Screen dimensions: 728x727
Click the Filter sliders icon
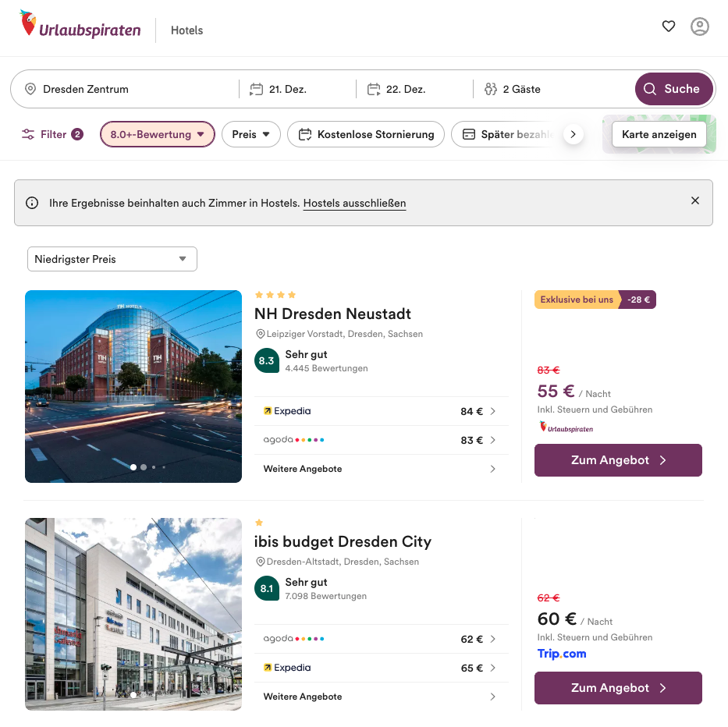click(28, 134)
